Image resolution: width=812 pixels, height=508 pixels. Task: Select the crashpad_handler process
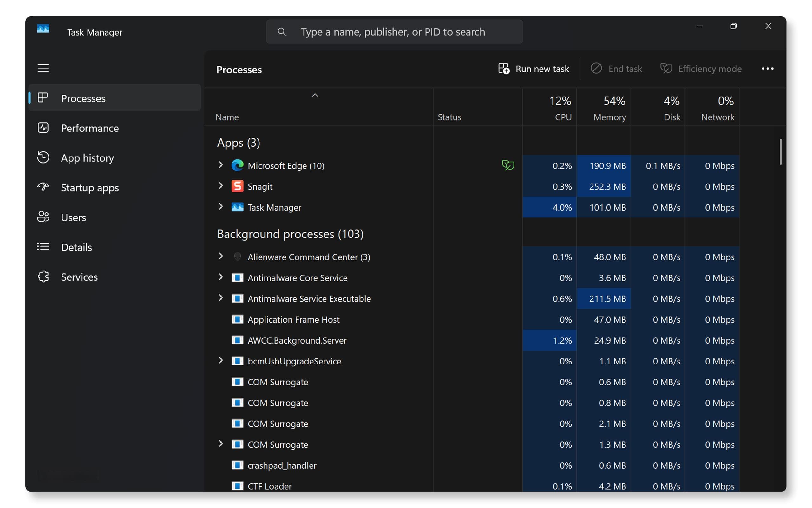click(471, 465)
